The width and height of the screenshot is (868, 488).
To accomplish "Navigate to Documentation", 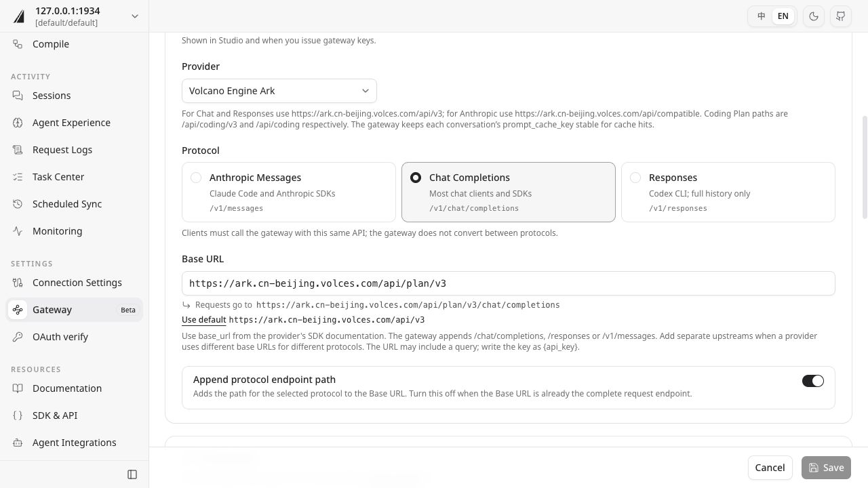I will pyautogui.click(x=75, y=388).
